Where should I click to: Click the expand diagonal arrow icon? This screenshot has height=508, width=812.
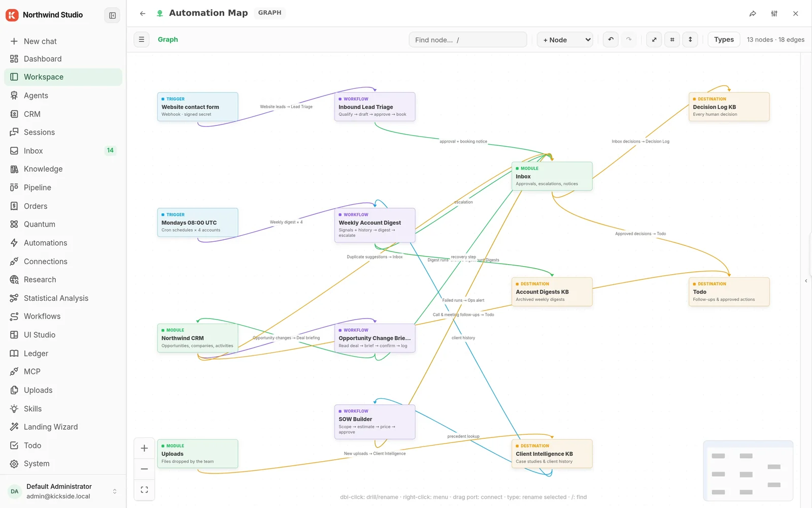pos(654,40)
